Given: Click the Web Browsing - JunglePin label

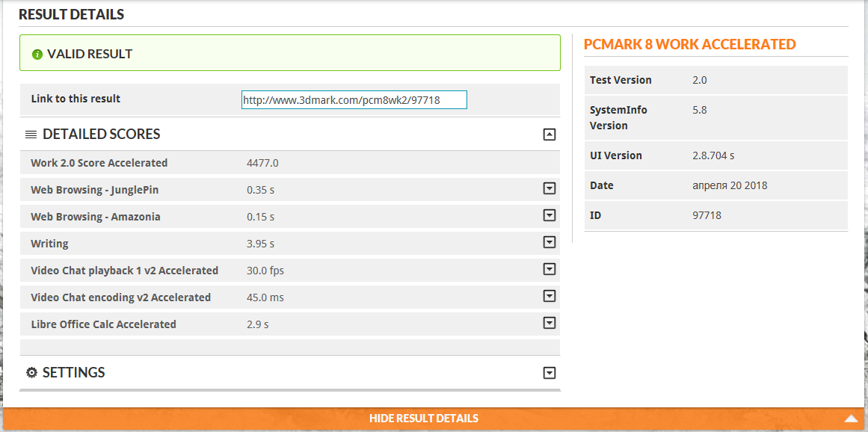Looking at the screenshot, I should 95,190.
